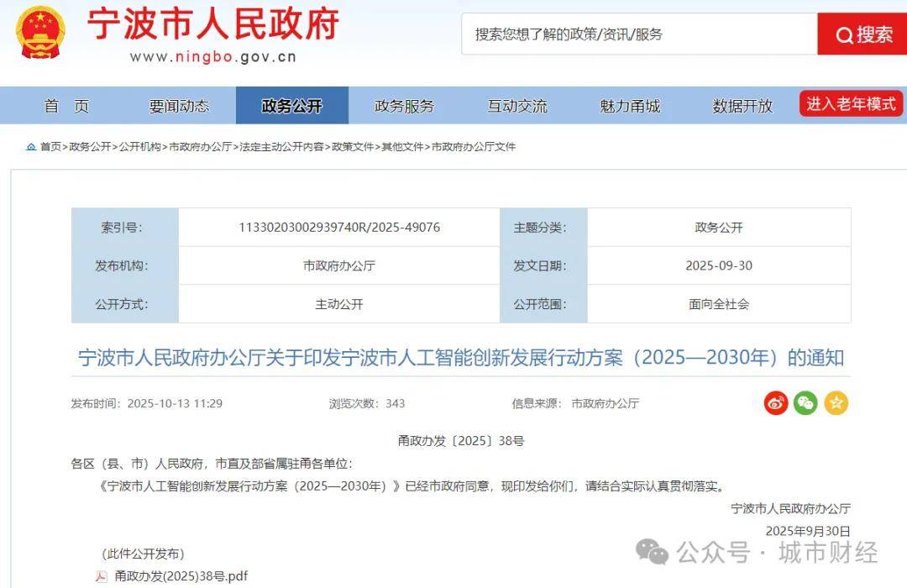
Task: Switch to the 政务服务 tab
Action: click(x=406, y=105)
